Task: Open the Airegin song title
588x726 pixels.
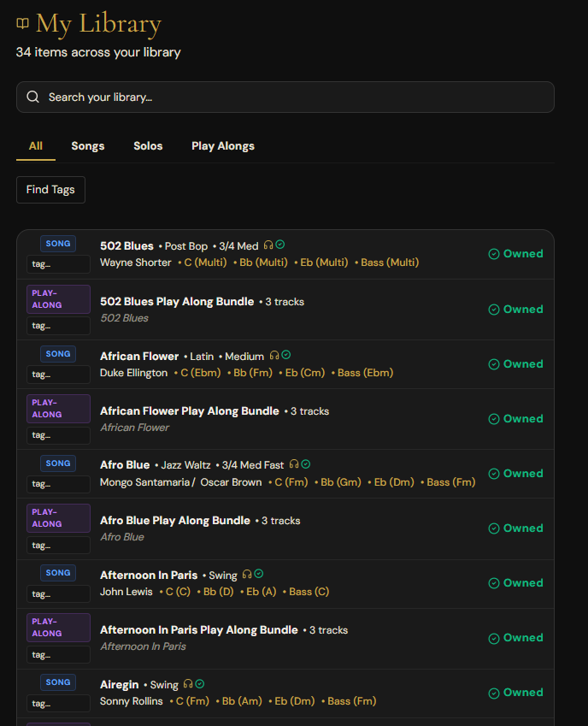Action: tap(120, 685)
